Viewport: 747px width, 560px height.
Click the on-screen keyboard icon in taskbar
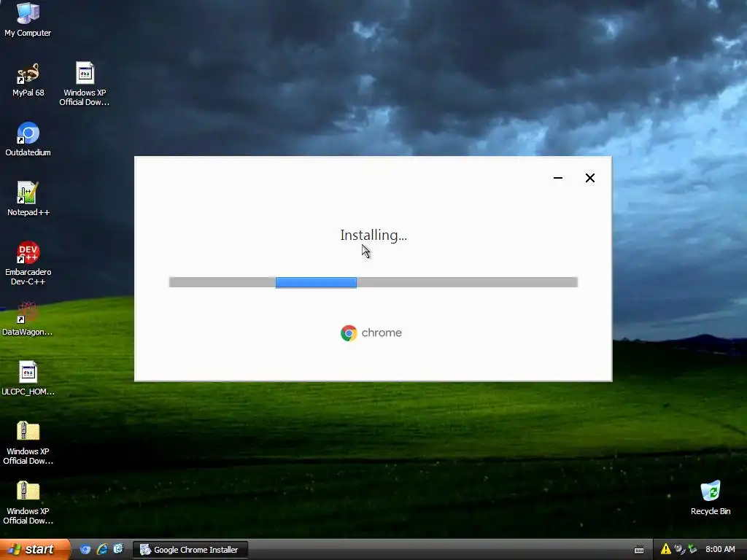pos(639,550)
